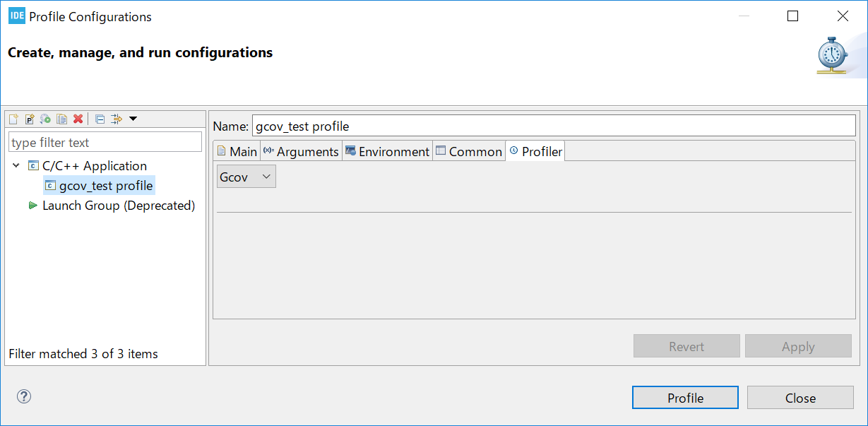
Task: Switch to the Main tab
Action: (237, 150)
